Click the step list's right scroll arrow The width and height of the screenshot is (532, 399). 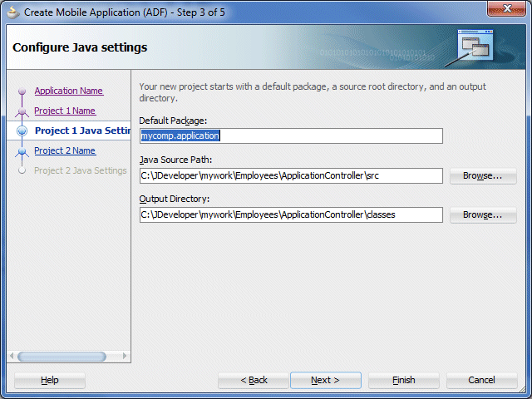tap(125, 357)
